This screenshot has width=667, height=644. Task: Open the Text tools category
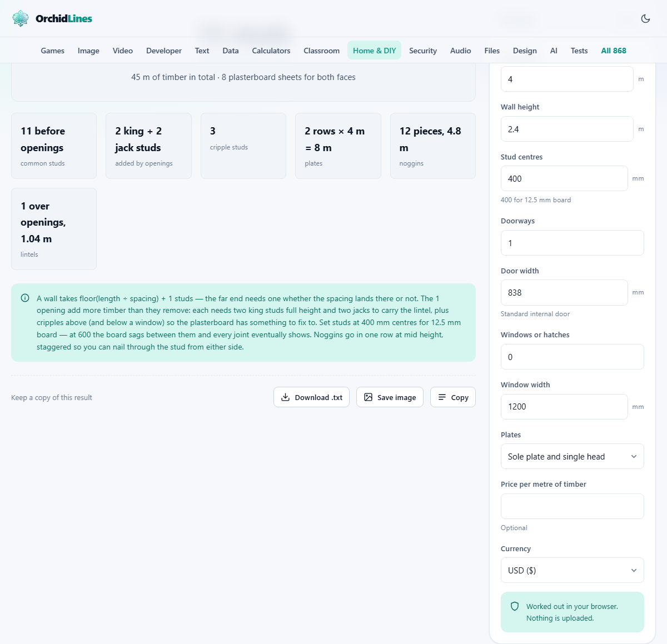[202, 51]
